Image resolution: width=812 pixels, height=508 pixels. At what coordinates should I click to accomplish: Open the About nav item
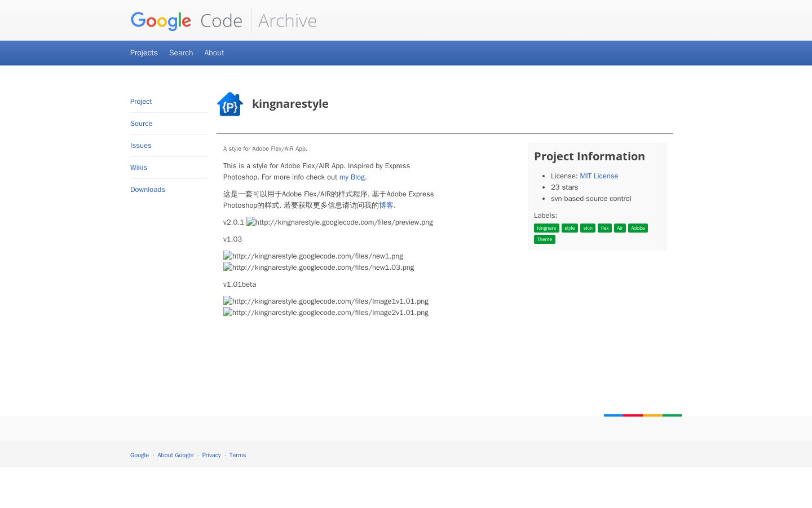(214, 52)
